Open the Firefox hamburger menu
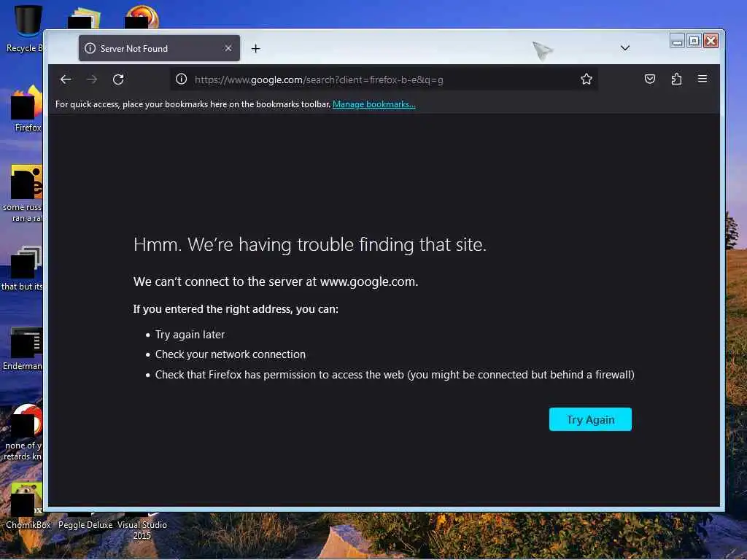This screenshot has height=560, width=747. coord(703,79)
